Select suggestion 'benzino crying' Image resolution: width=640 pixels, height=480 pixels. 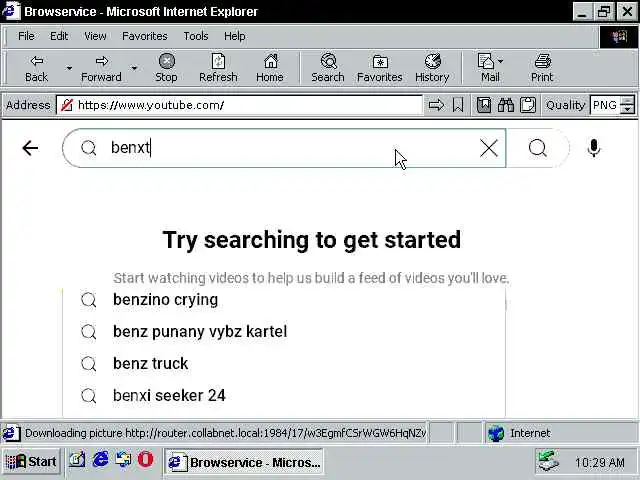click(x=284, y=300)
